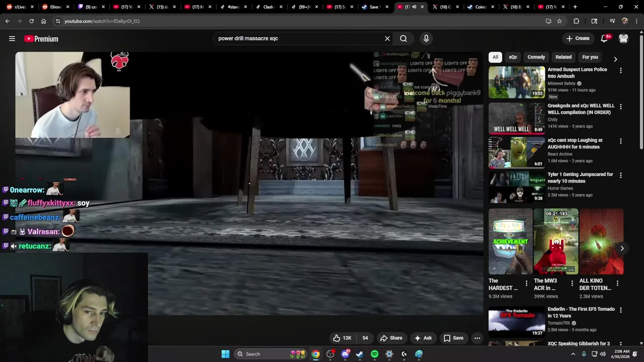The width and height of the screenshot is (644, 362).
Task: Open Chrome three-dot menu
Action: pyautogui.click(x=636, y=21)
